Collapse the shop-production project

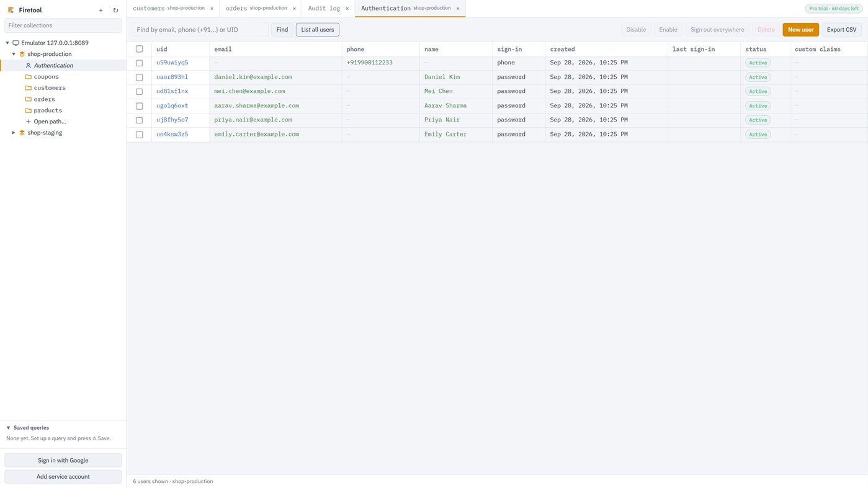coord(14,54)
